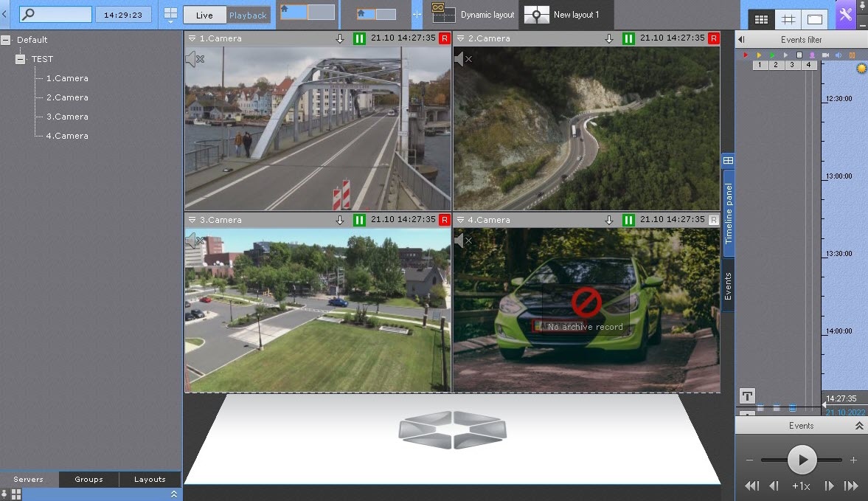Screen dimensions: 868x501
Task: Unmute the 2.Camera speaker icon
Action: point(463,59)
